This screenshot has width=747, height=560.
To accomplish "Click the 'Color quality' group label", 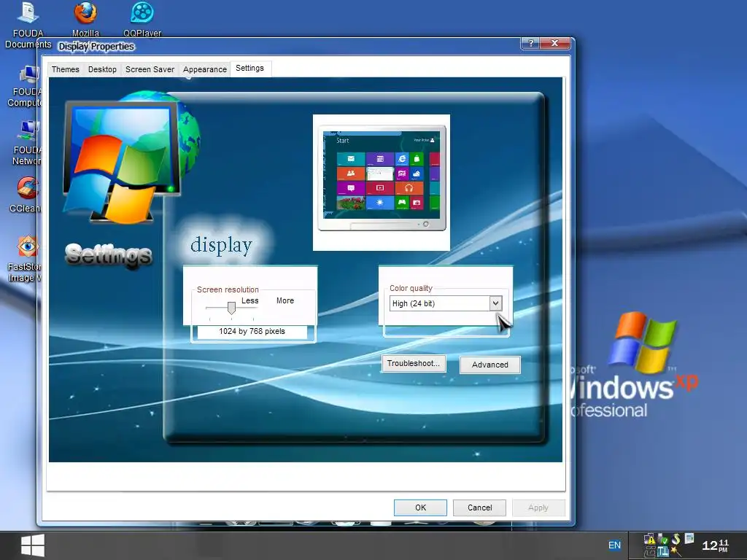I will (411, 288).
